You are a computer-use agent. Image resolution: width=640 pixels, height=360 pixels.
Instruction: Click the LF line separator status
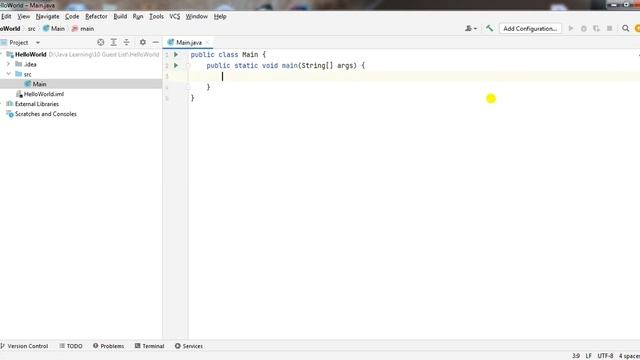point(588,356)
